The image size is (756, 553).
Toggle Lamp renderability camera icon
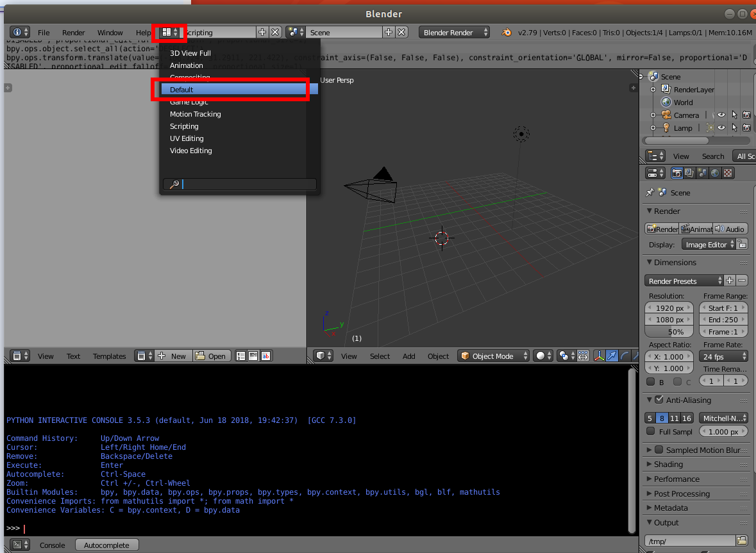[x=746, y=128]
